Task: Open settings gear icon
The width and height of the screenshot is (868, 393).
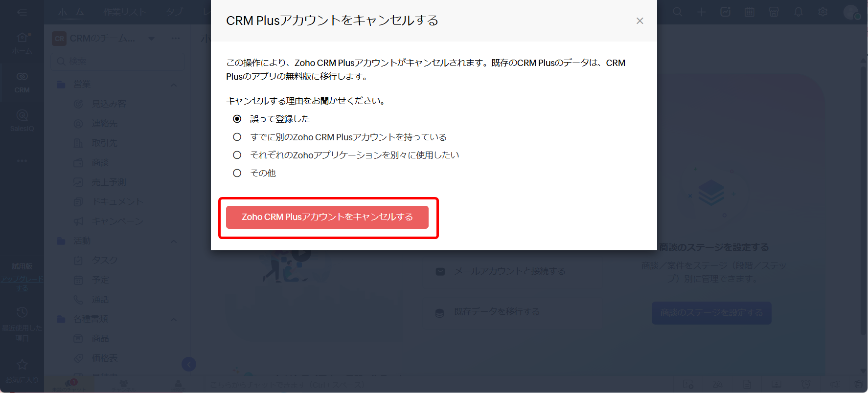Action: tap(823, 12)
